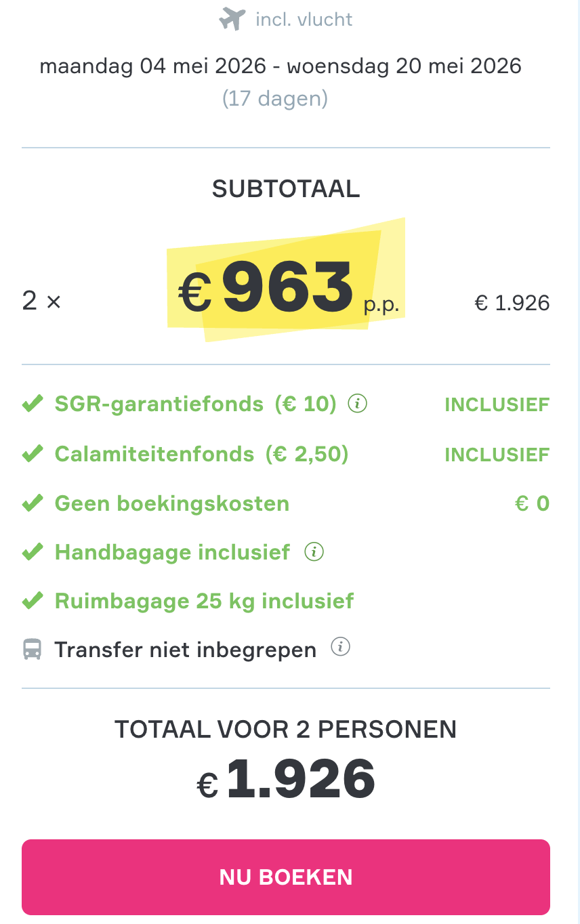
Task: Click checkmark beside Geen boekingskosten
Action: [x=32, y=503]
